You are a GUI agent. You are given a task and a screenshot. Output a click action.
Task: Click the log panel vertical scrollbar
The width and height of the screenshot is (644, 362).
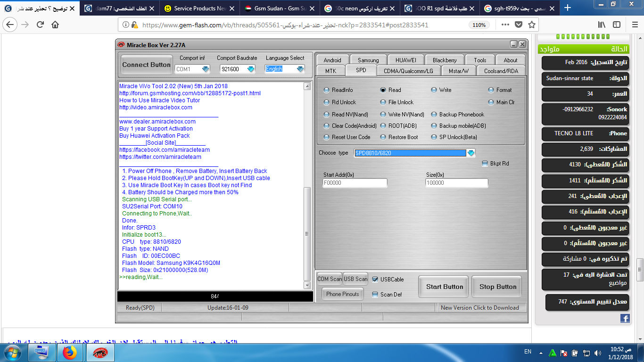[307, 186]
